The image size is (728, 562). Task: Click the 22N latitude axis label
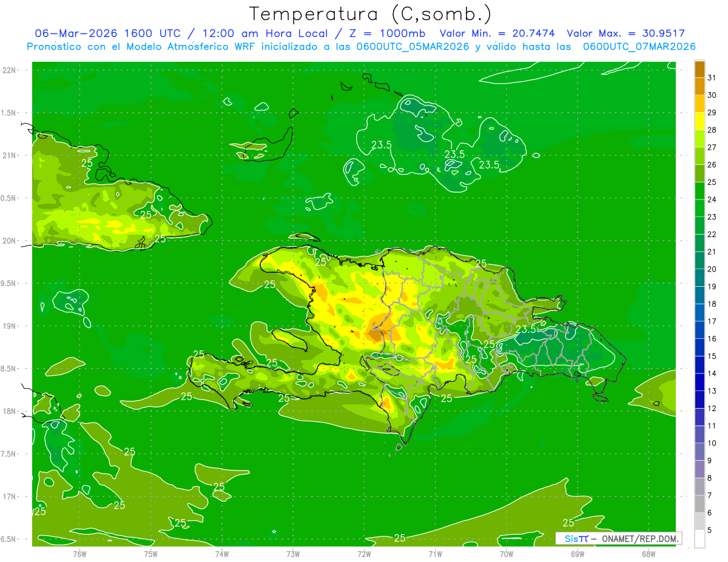(8, 70)
